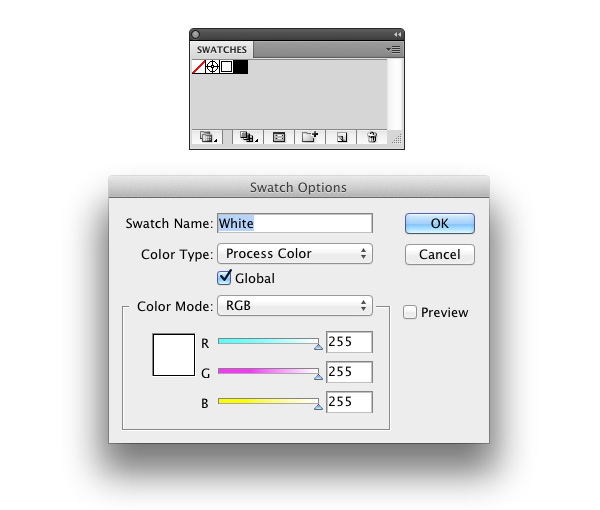Select the None swatch with red slash

[x=199, y=67]
